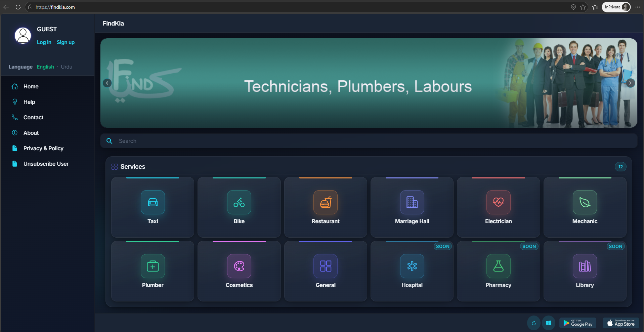Go back using browser back arrow
The width and height of the screenshot is (644, 332).
tap(6, 7)
